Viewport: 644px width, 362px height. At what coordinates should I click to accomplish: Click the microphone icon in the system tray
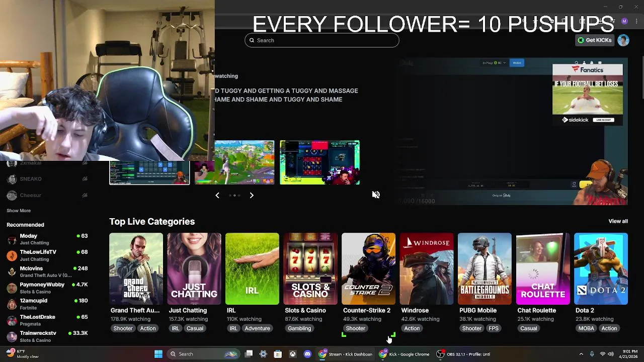tap(592, 354)
